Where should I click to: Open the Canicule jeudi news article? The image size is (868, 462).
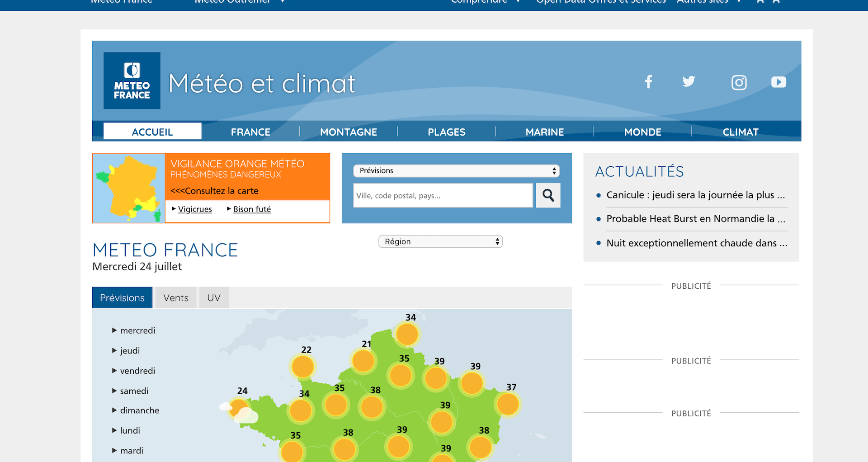696,195
